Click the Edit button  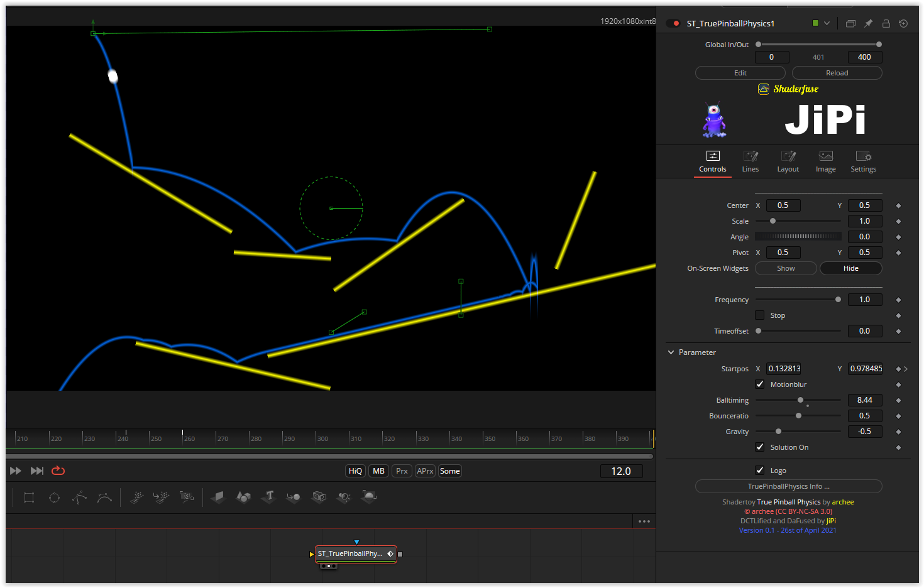[740, 73]
